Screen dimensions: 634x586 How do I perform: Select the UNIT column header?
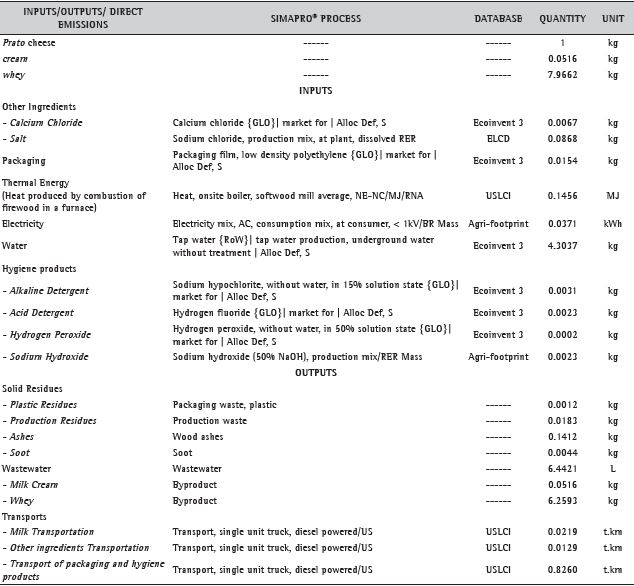pos(612,19)
